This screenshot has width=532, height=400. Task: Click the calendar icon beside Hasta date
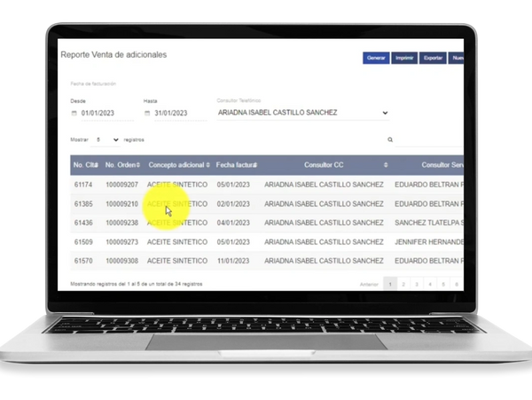tap(147, 114)
